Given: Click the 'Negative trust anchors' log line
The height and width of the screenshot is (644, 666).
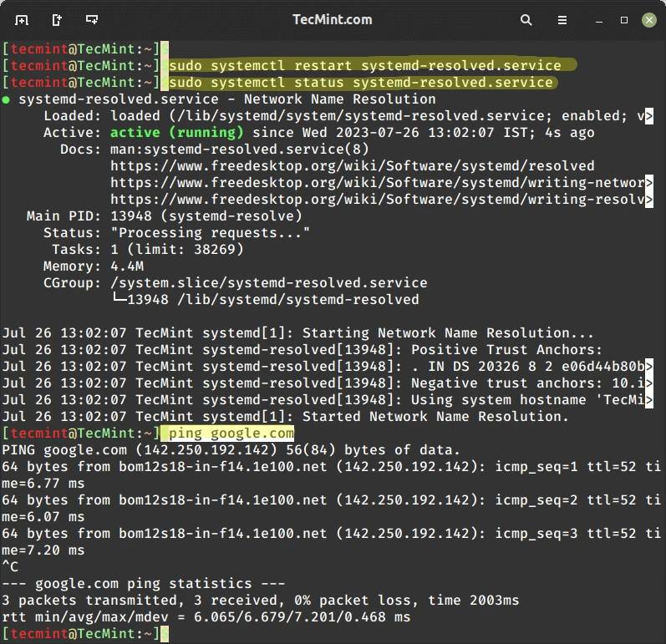Looking at the screenshot, I should 323,383.
